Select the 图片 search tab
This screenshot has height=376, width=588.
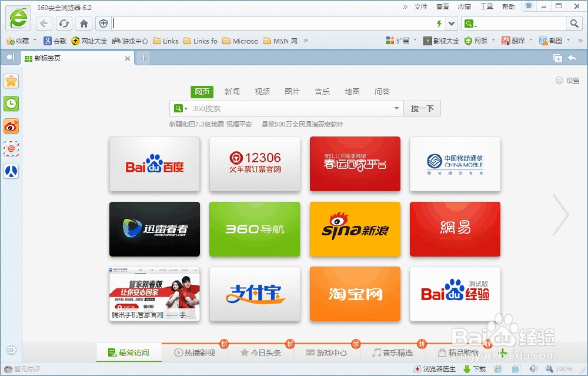292,92
